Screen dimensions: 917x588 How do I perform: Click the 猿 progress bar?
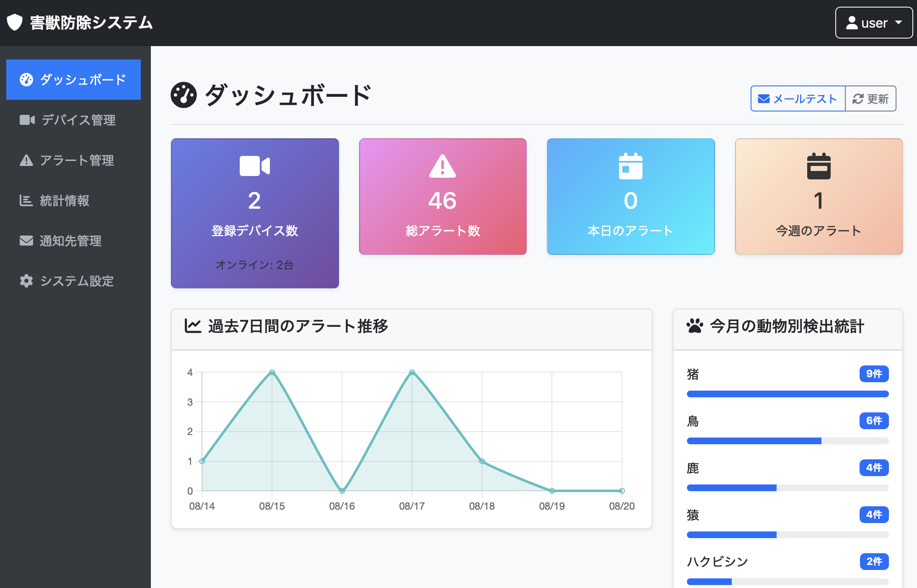pos(788,535)
